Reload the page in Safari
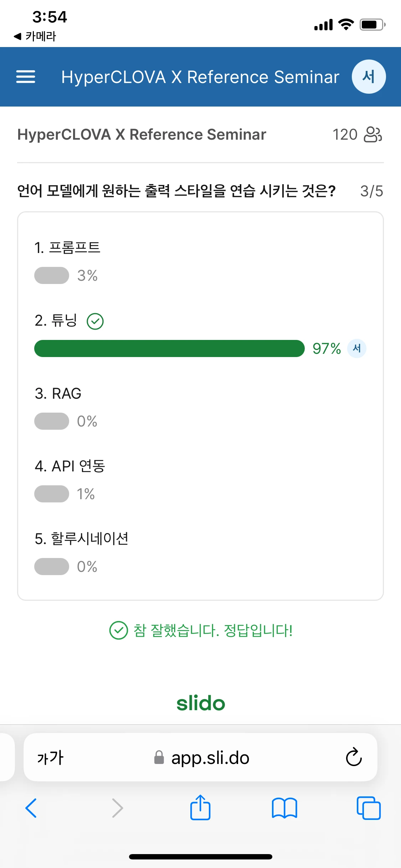 pyautogui.click(x=354, y=757)
